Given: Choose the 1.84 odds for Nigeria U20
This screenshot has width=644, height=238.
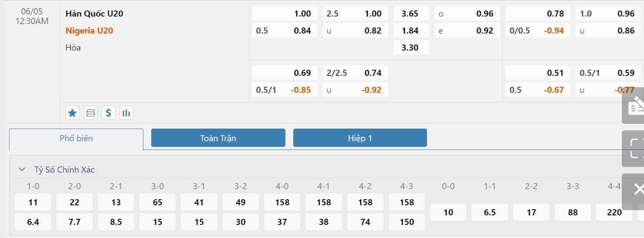Looking at the screenshot, I should [411, 31].
